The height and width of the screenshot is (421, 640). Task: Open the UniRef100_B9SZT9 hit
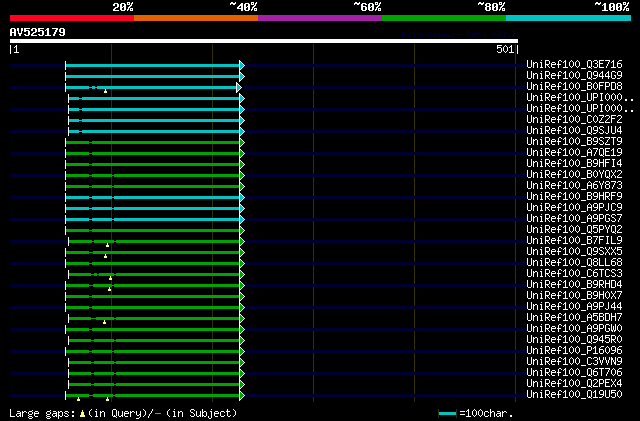coord(574,141)
